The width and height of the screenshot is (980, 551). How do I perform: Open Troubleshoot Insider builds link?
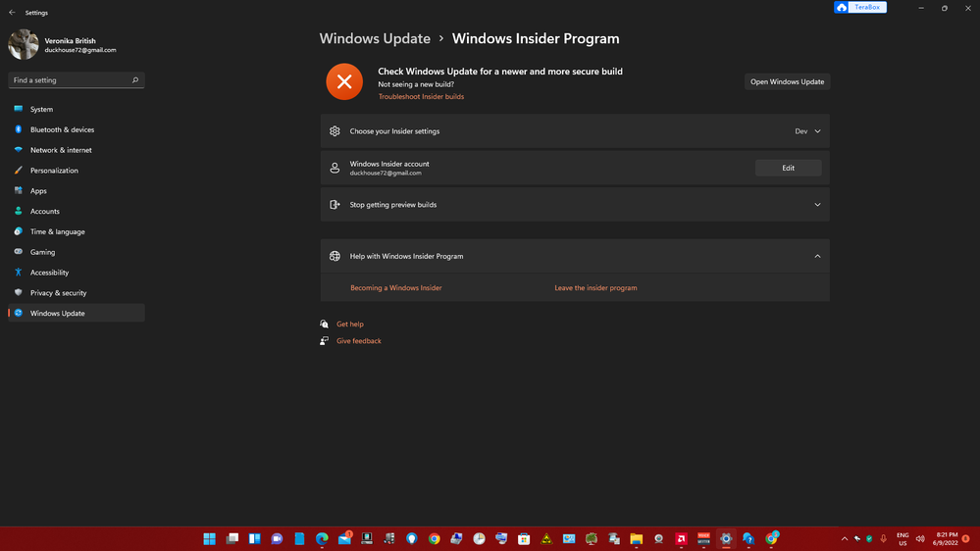pos(421,96)
